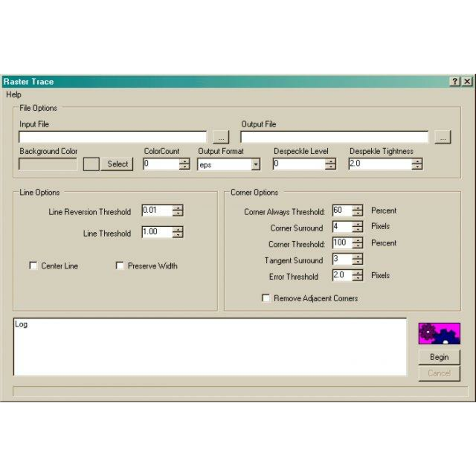Open the Output Format dropdown

[x=255, y=164]
